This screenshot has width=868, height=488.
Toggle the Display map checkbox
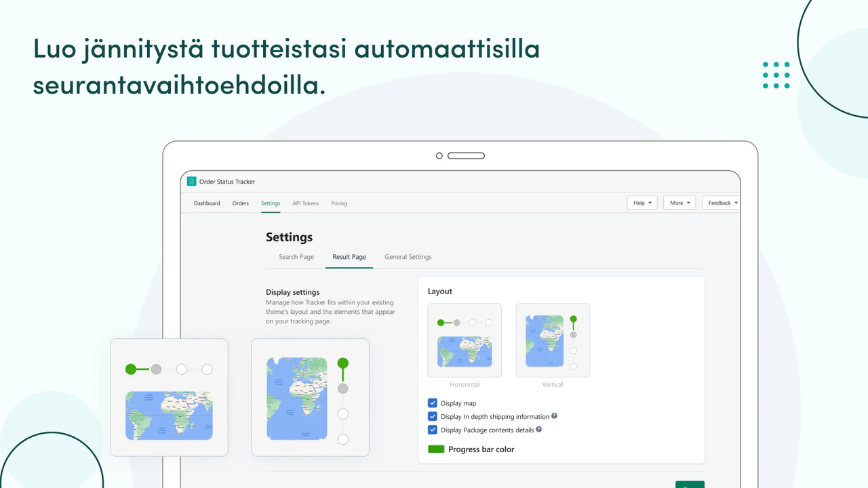(433, 403)
